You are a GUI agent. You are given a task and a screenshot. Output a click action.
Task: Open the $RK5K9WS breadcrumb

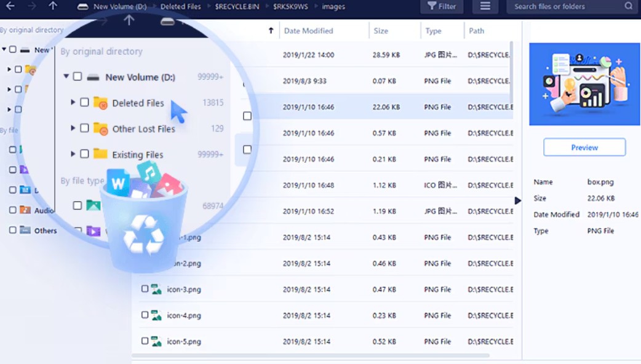[290, 7]
